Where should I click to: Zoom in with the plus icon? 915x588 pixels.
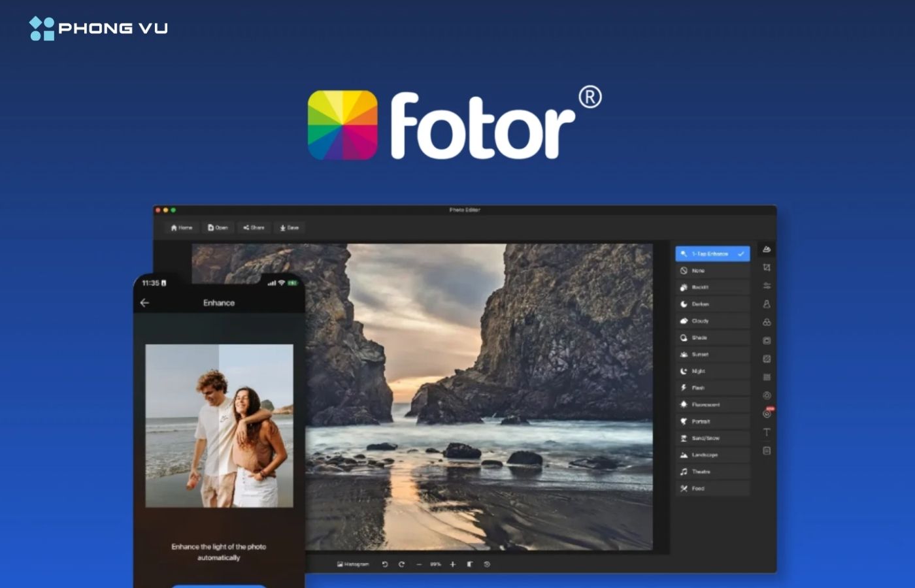click(452, 564)
